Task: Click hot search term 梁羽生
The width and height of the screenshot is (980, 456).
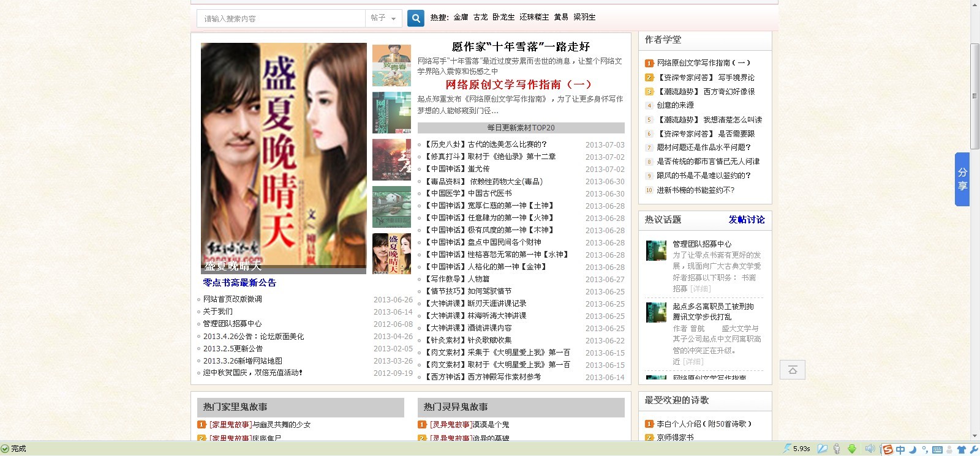Action: (x=584, y=17)
